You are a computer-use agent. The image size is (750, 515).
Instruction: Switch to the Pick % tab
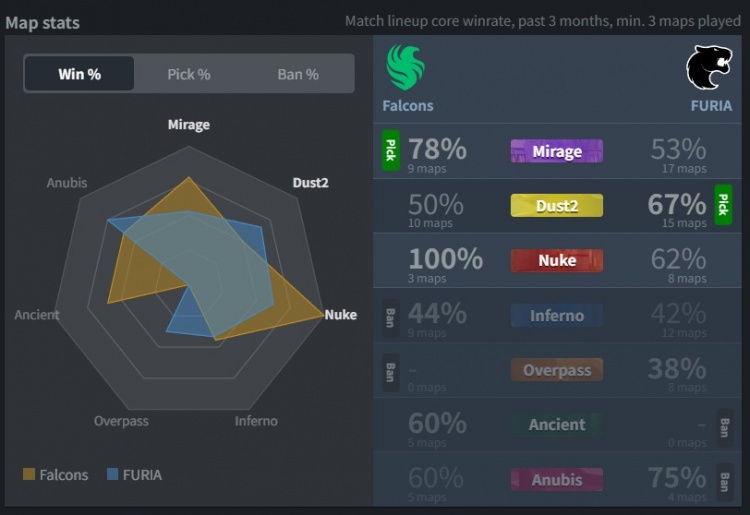coord(189,74)
